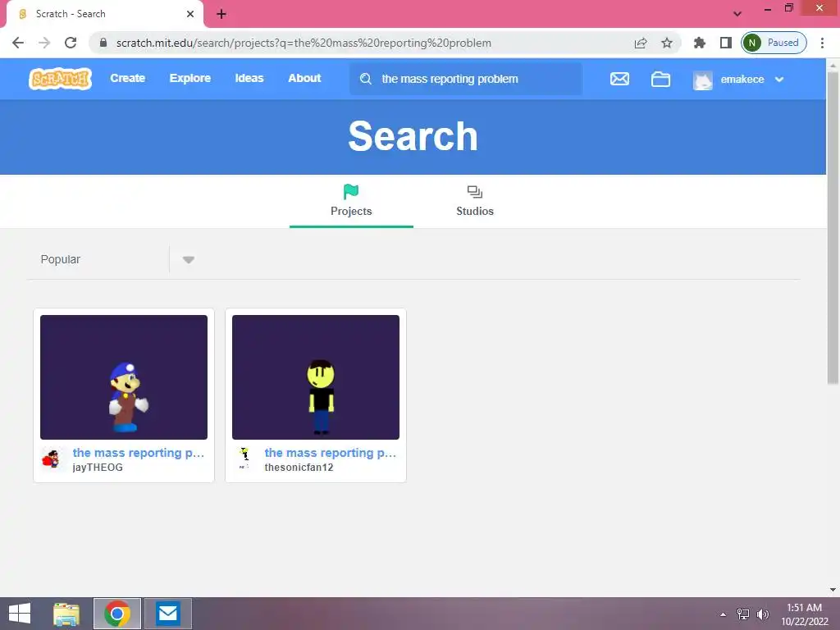840x630 pixels.
Task: Click the scrollbar down arrow
Action: (833, 590)
